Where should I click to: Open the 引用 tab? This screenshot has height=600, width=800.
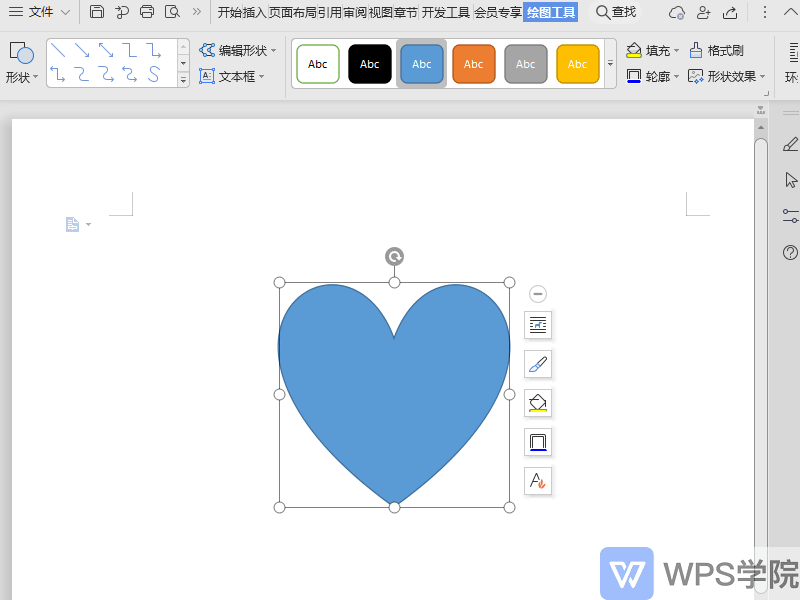coord(330,12)
